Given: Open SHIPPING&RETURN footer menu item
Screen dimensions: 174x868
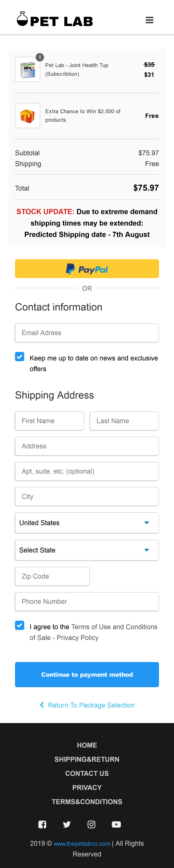Looking at the screenshot, I should click(87, 759).
